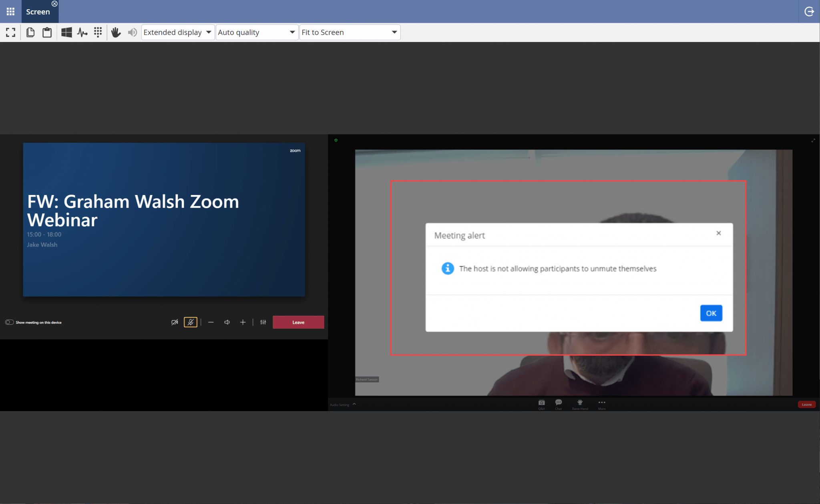820x504 pixels.
Task: Click the 15:00 - 18:00 meeting time
Action: [44, 235]
